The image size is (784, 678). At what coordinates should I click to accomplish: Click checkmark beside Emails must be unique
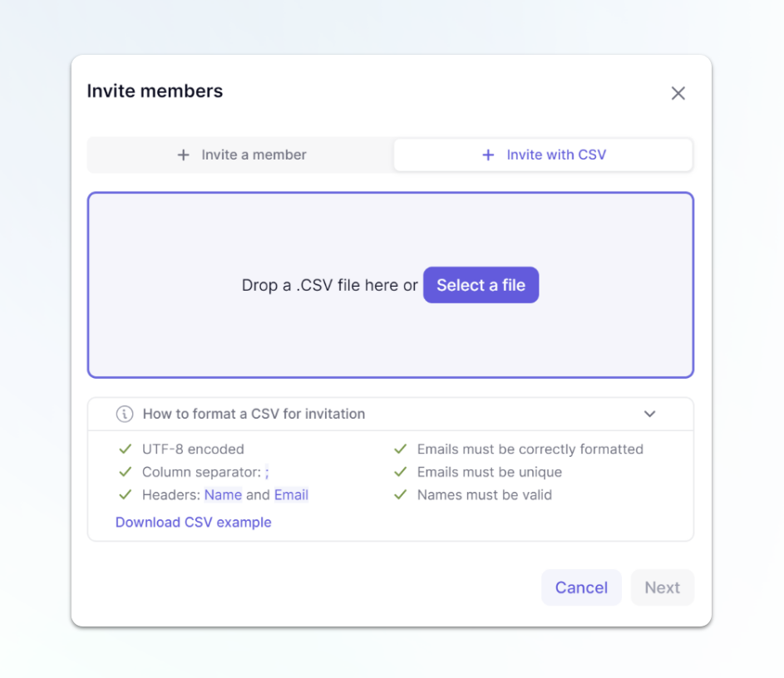401,472
